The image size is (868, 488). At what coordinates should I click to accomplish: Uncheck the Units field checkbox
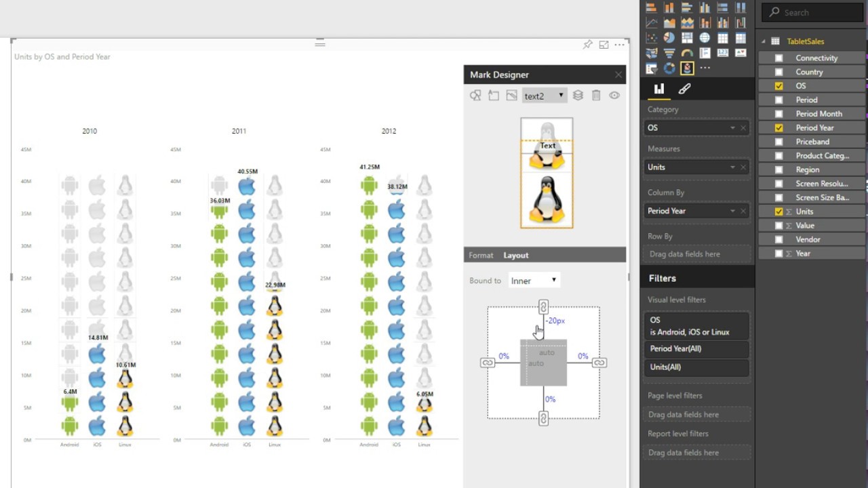(x=778, y=211)
